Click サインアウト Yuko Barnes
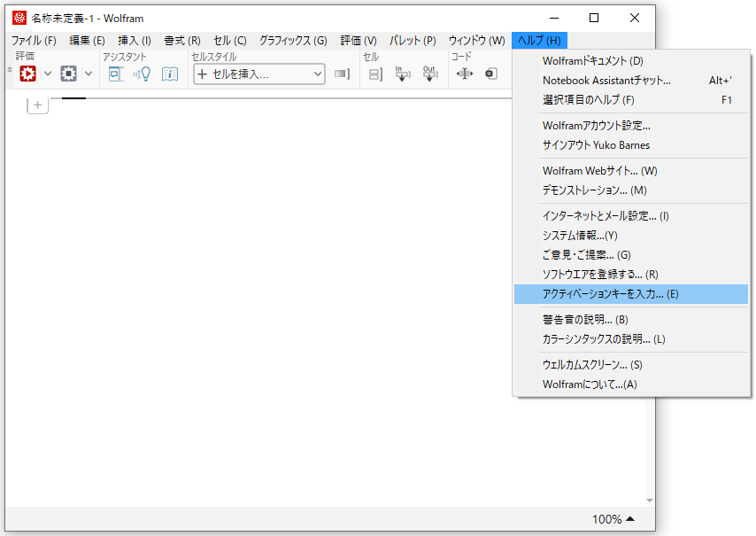756x536 pixels. 631,144
